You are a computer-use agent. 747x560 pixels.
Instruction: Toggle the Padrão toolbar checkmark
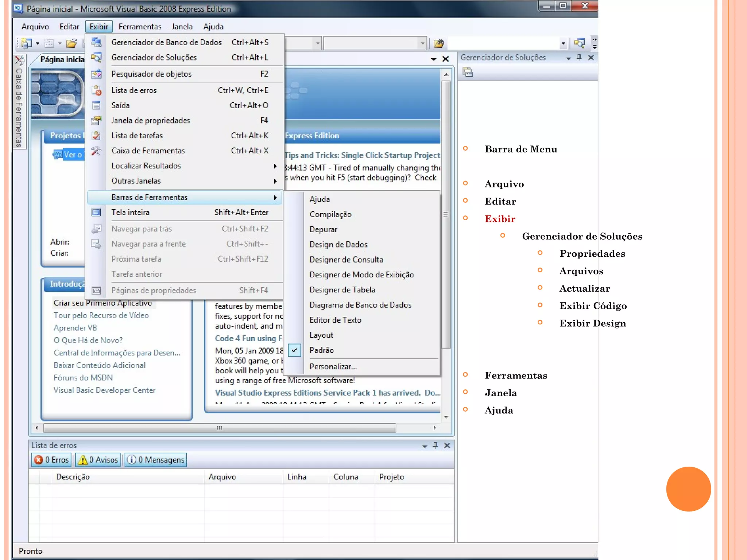[294, 350]
